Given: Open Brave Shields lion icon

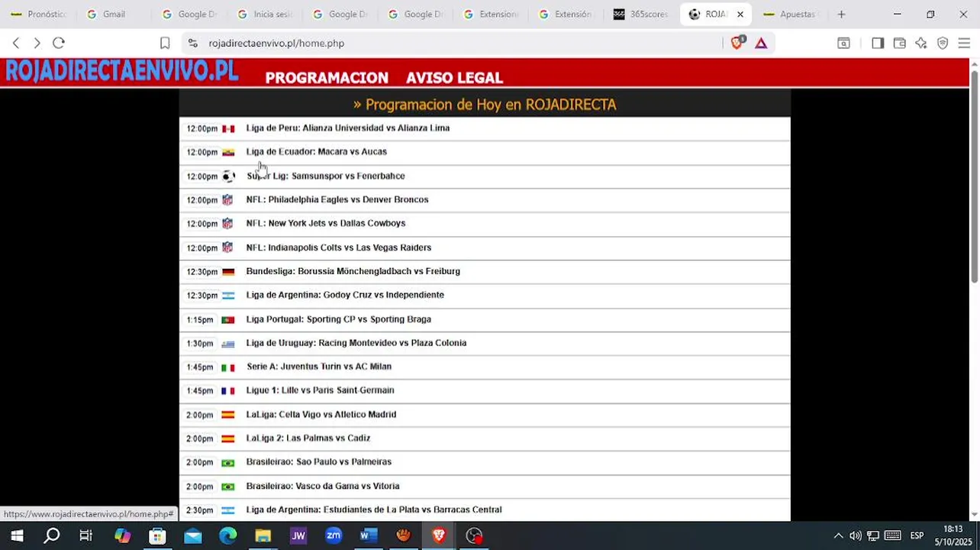Looking at the screenshot, I should 737,44.
